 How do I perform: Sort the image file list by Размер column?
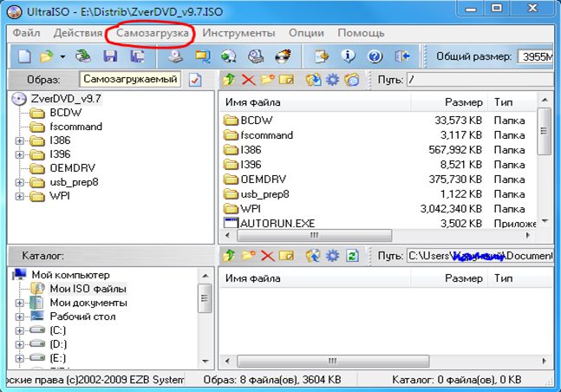pyautogui.click(x=448, y=102)
